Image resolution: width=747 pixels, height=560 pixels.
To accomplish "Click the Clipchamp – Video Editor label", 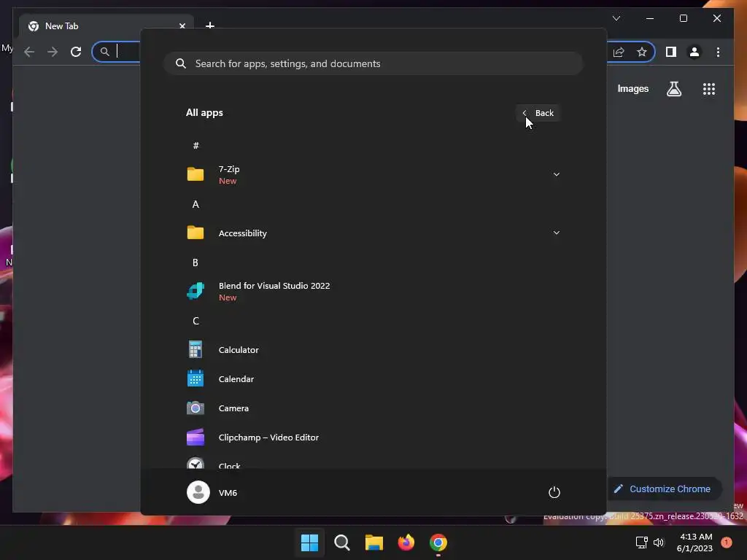I will [268, 437].
